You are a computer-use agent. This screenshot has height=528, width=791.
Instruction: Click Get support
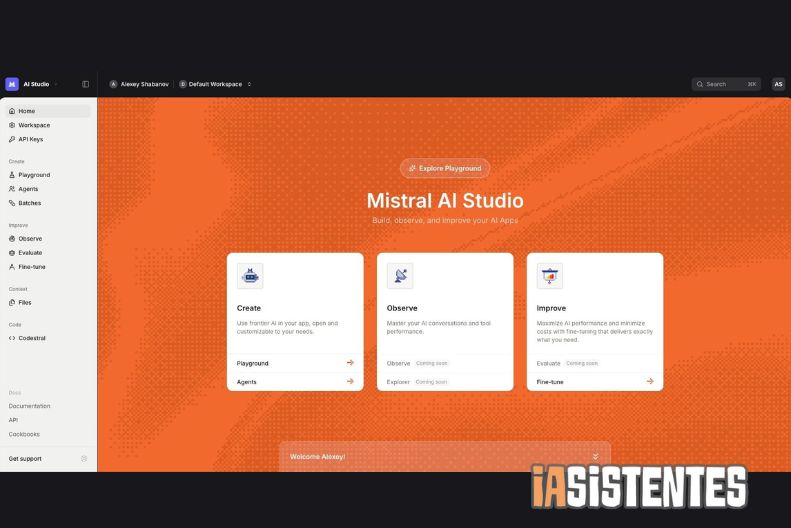tap(25, 458)
